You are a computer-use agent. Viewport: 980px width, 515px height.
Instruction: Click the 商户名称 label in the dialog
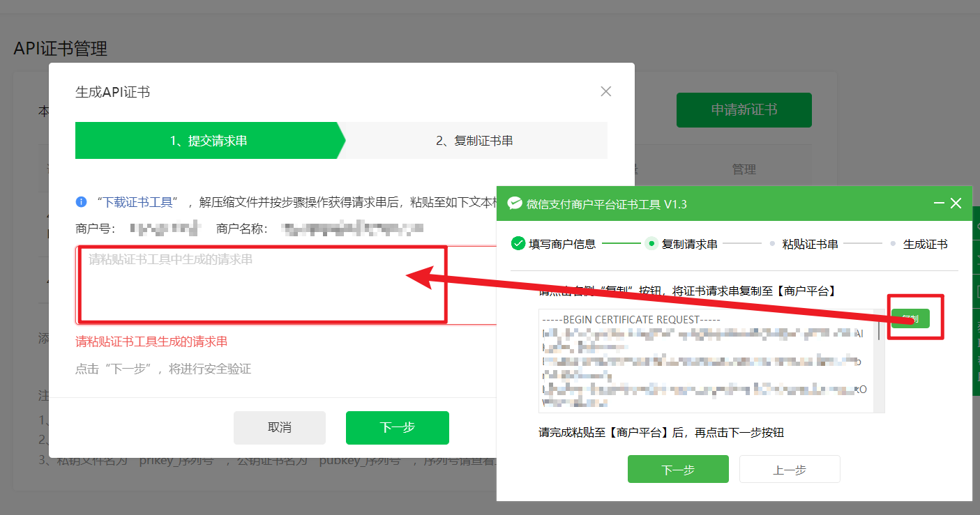pos(241,228)
